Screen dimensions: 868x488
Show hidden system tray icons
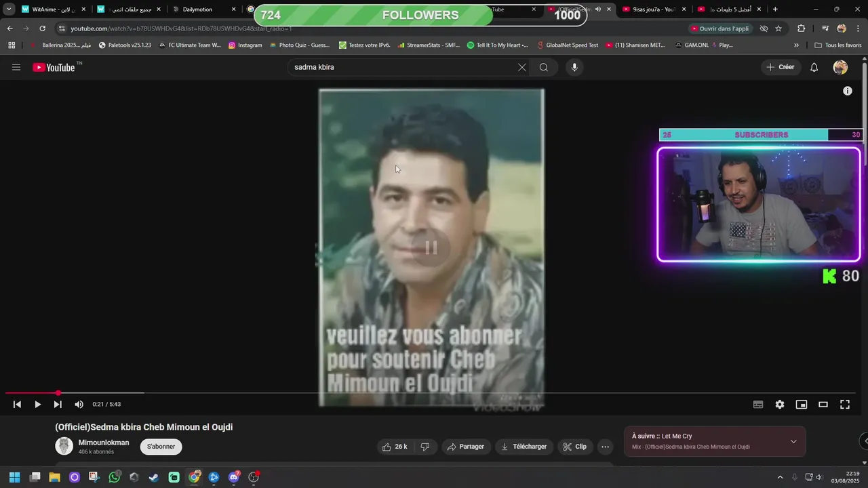[x=781, y=477]
